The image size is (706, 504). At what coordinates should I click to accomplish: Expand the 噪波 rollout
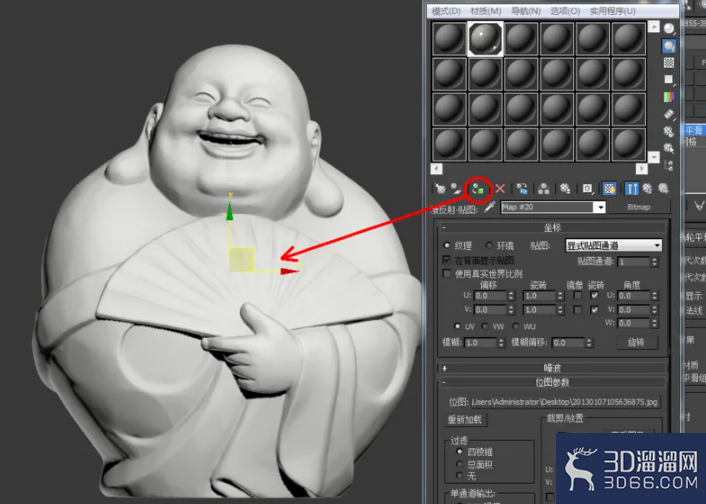pyautogui.click(x=552, y=368)
